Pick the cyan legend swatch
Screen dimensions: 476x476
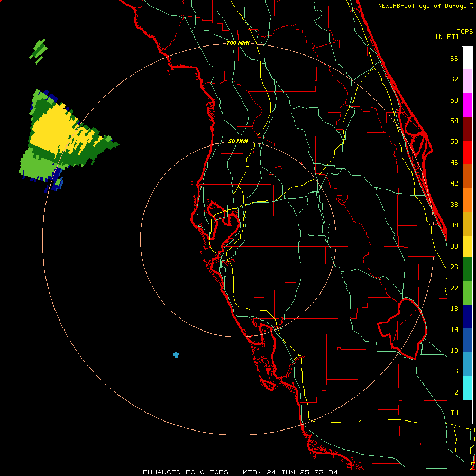(x=467, y=388)
